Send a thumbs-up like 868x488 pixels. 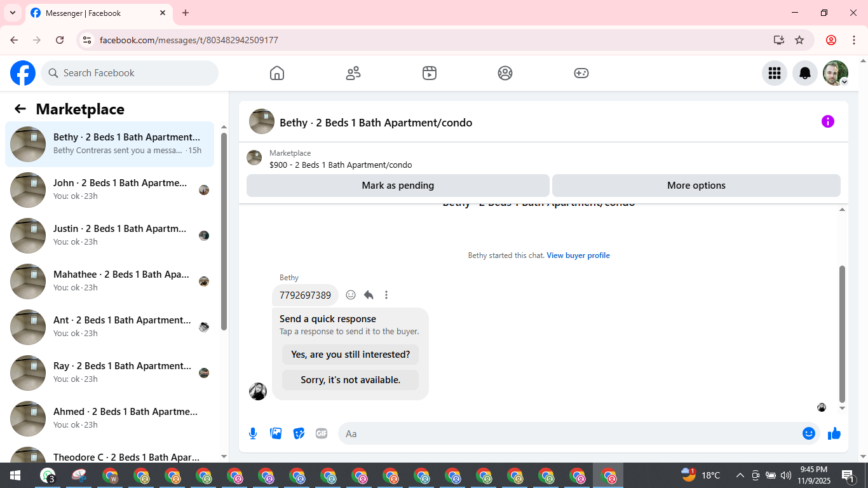point(834,433)
